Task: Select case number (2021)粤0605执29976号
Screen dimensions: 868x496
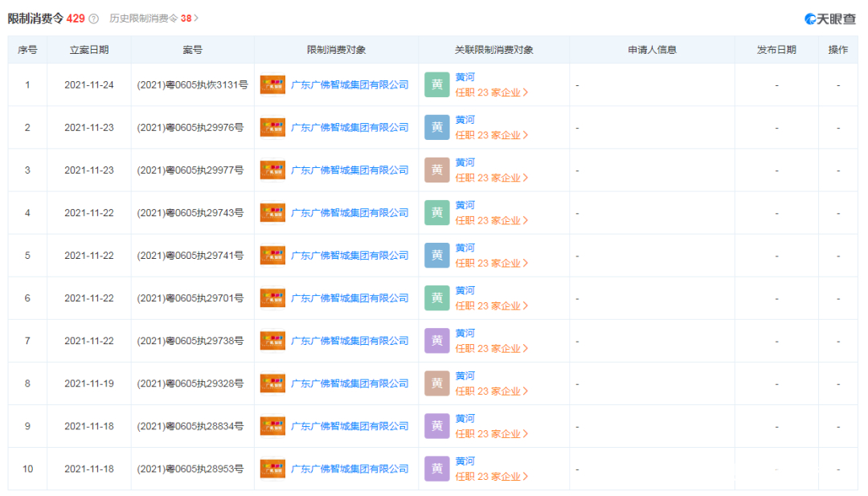Action: click(x=190, y=127)
